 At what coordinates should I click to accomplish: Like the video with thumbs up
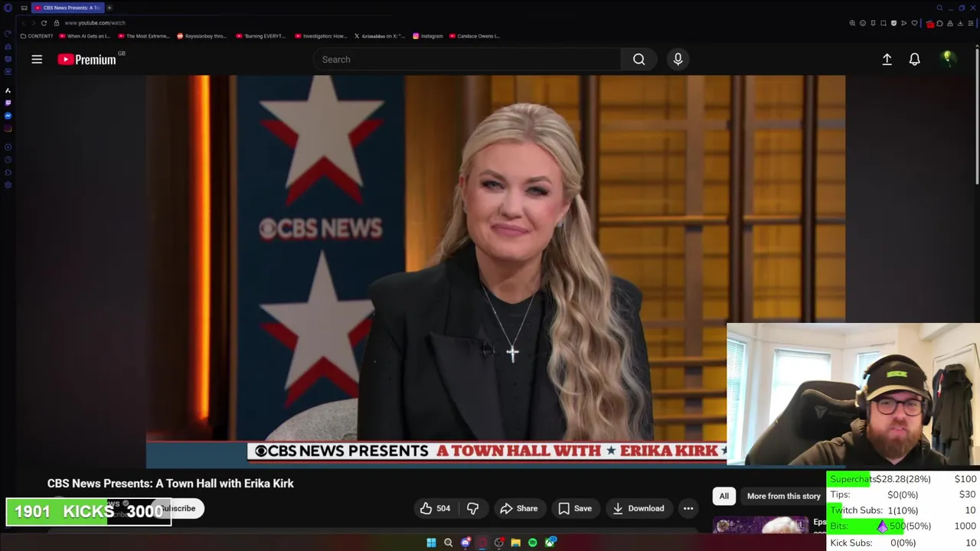[434, 508]
